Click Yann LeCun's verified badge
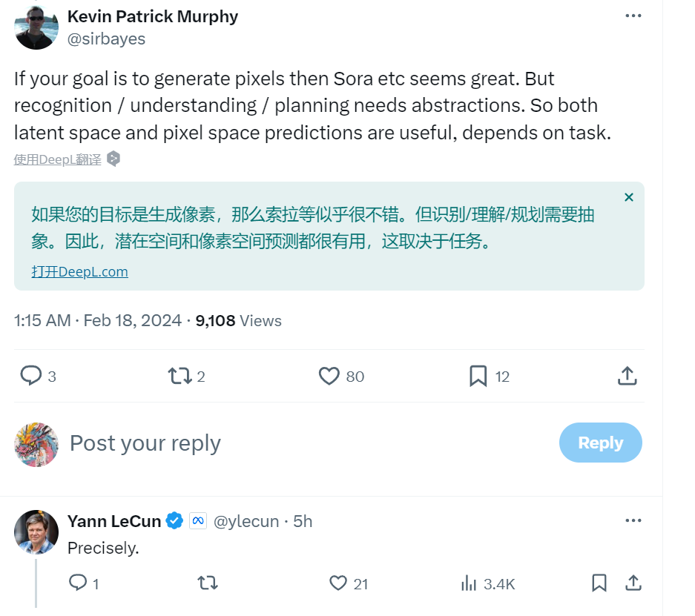 [x=174, y=521]
